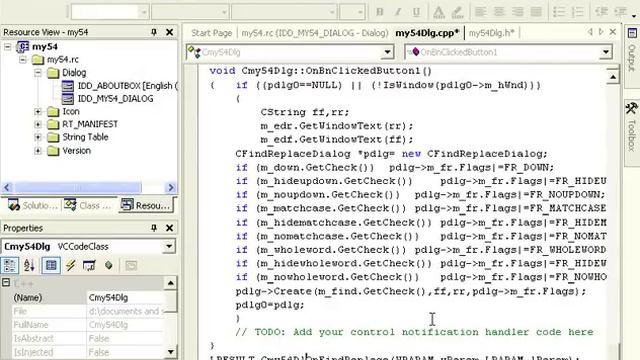The width and height of the screenshot is (640, 360).
Task: Switch to my54.rc dialog editor tab
Action: pos(314,33)
